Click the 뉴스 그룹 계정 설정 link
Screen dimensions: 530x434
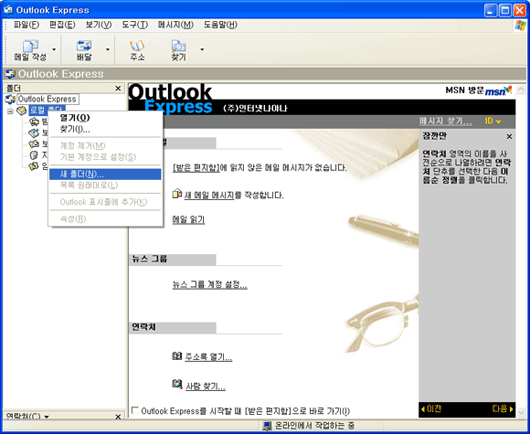click(210, 285)
